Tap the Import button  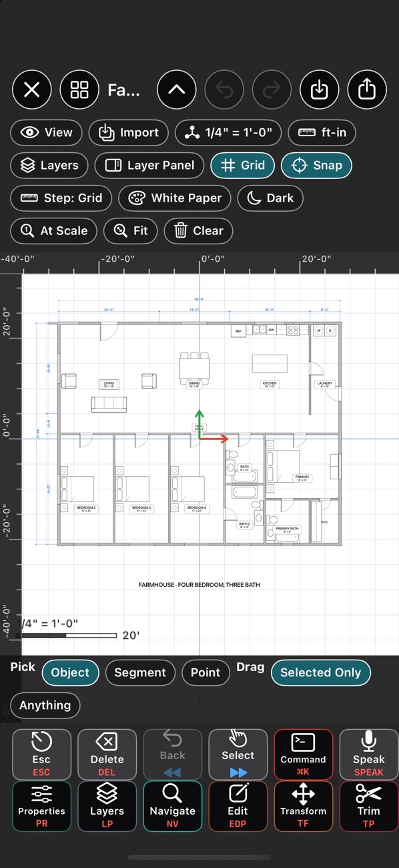pos(128,132)
